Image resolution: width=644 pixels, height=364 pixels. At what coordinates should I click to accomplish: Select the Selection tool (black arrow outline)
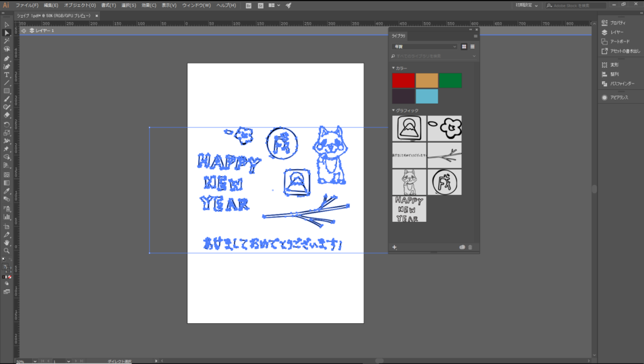(x=6, y=25)
